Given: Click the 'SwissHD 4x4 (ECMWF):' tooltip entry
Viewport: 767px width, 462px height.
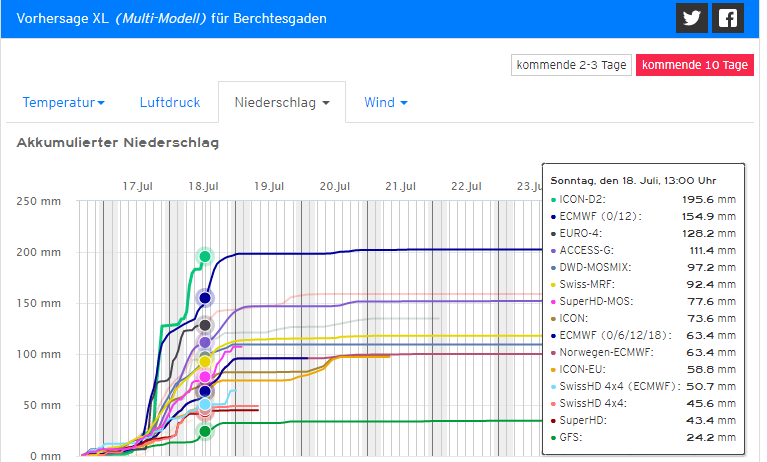Looking at the screenshot, I should 620,387.
